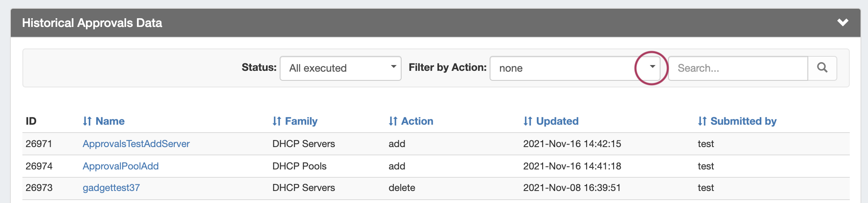Collapse the Historical Approvals Data panel chevron

[842, 22]
